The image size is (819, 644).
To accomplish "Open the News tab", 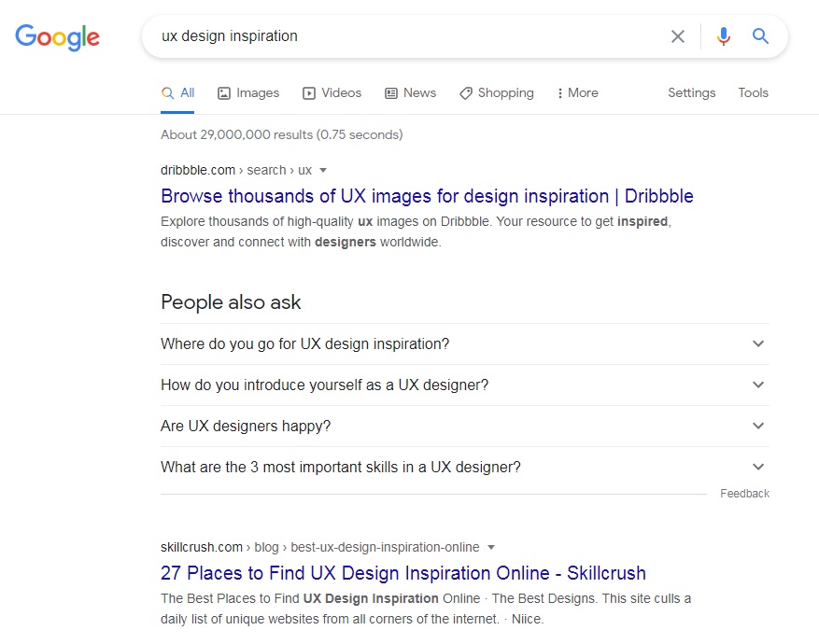I will [410, 93].
